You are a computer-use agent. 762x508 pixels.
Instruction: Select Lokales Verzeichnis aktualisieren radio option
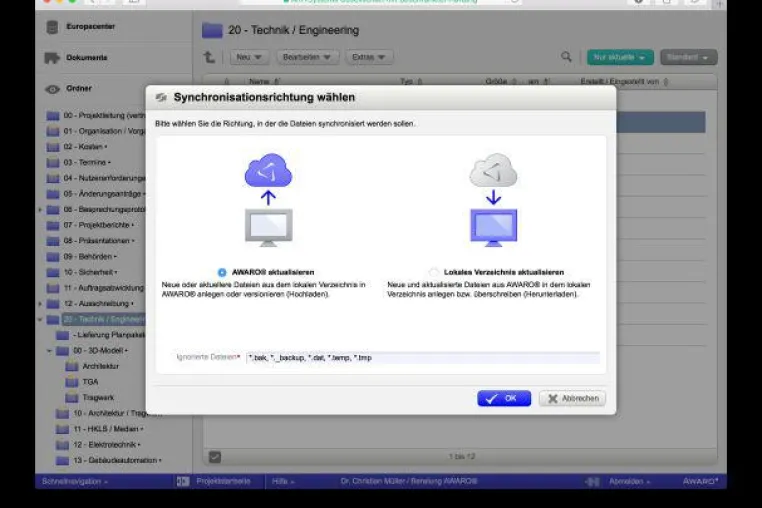pyautogui.click(x=433, y=272)
